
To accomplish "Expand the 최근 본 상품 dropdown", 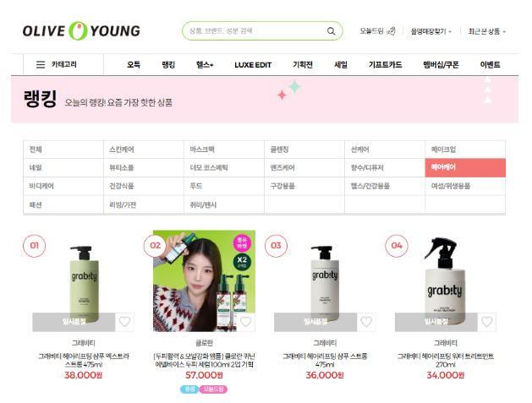I will click(487, 31).
